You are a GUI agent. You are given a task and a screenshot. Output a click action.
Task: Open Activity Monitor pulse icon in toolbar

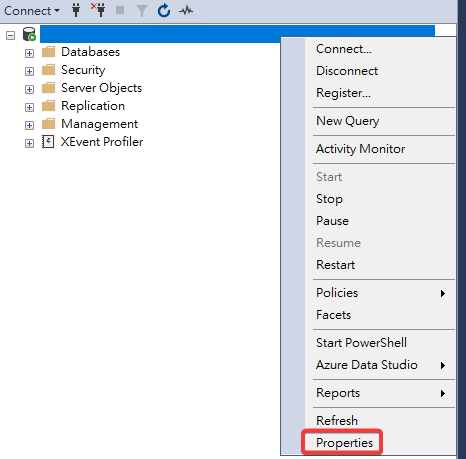tap(186, 11)
